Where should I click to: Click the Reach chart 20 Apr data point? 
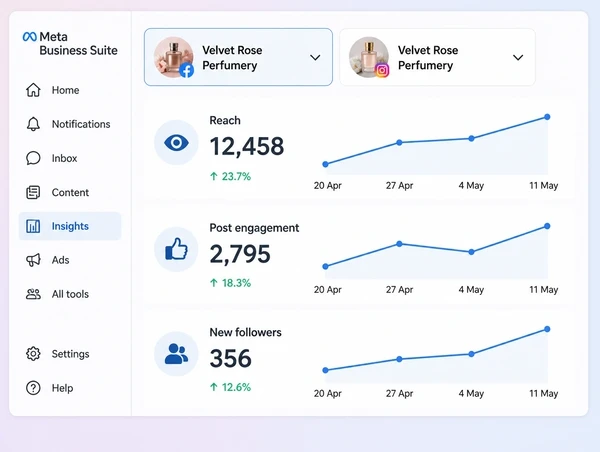point(325,164)
